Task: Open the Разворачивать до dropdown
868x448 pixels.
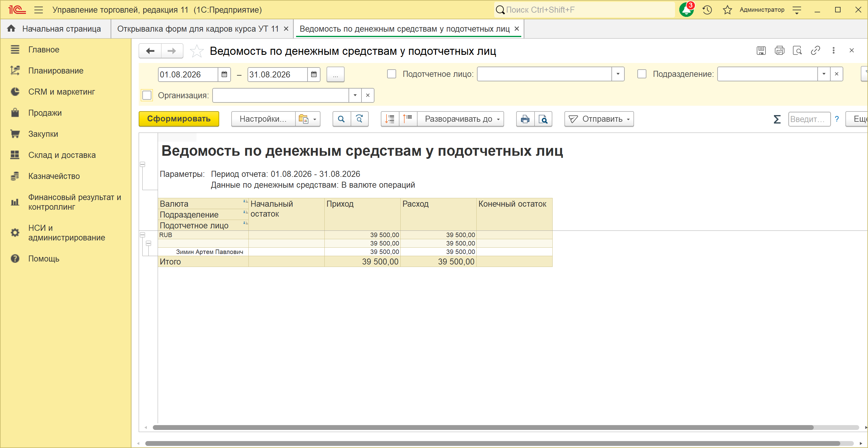Action: tap(460, 119)
